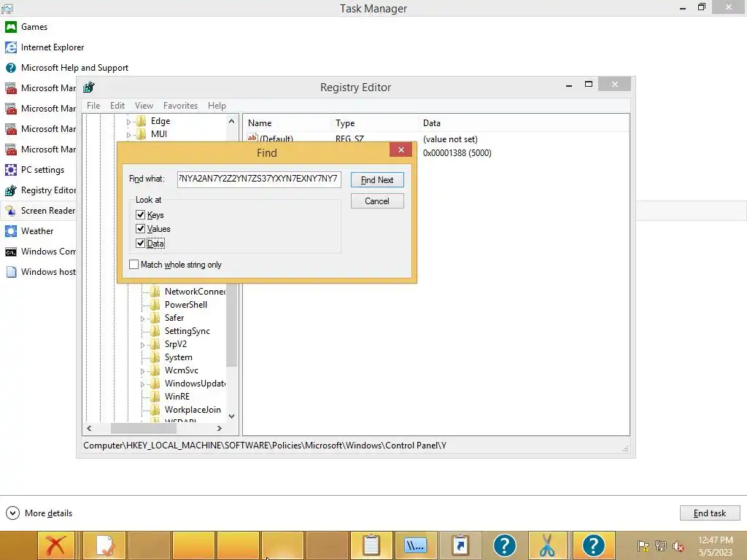Expand the MUI registry key

click(x=128, y=135)
